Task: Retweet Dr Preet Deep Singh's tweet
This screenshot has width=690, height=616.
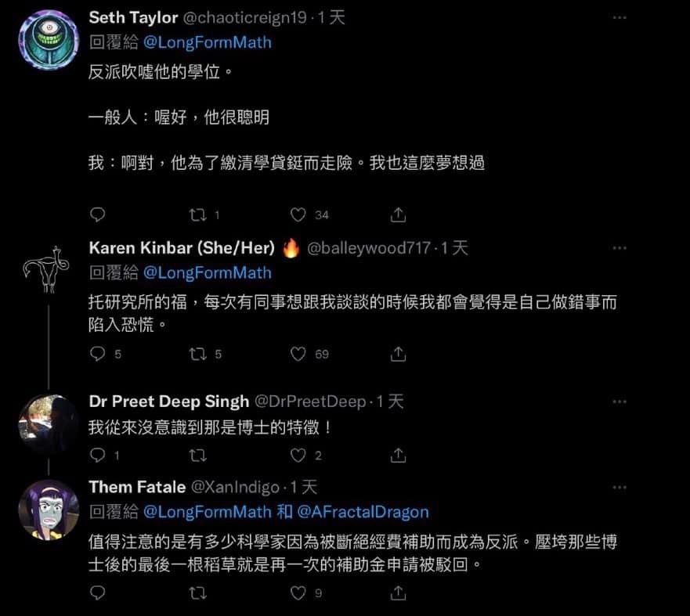Action: click(197, 455)
